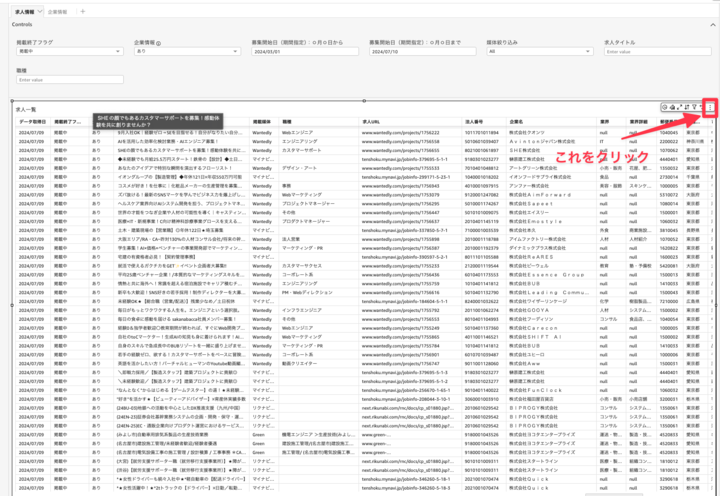Click the sort arrows icon in visual toolbar
This screenshot has height=496, width=720.
point(687,107)
